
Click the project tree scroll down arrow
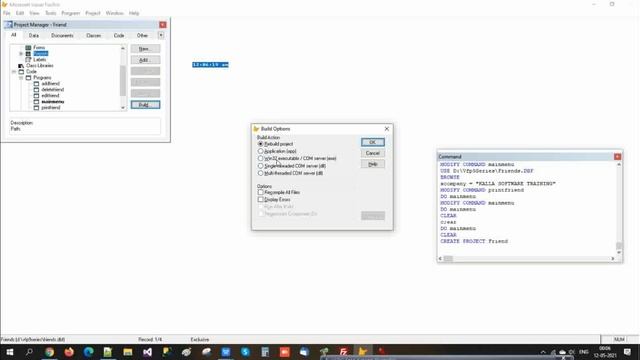123,108
